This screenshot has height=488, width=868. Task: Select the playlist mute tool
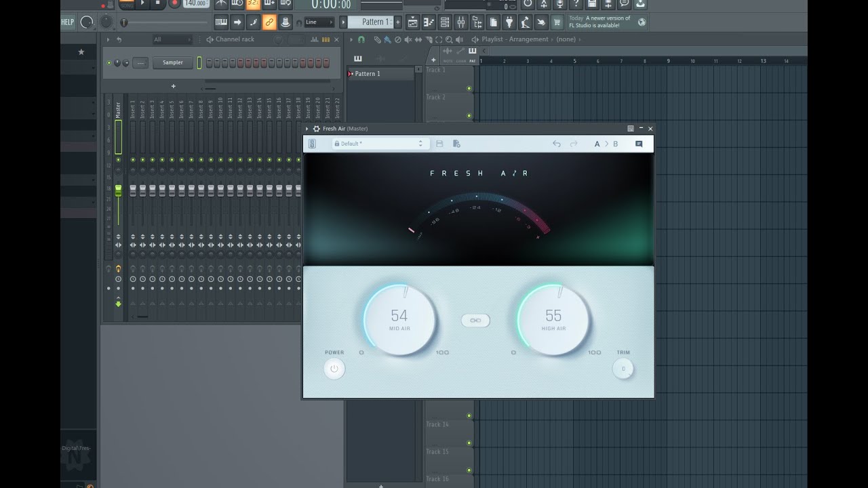tap(408, 39)
